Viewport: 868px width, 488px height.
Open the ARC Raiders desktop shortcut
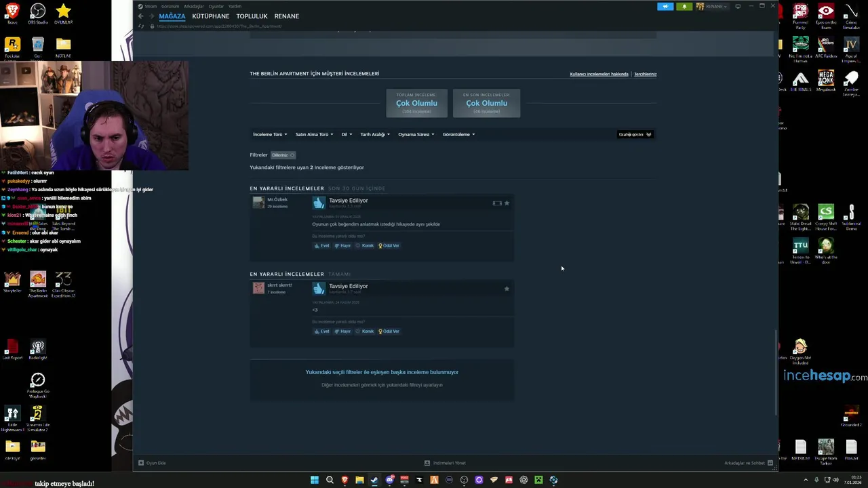[826, 49]
